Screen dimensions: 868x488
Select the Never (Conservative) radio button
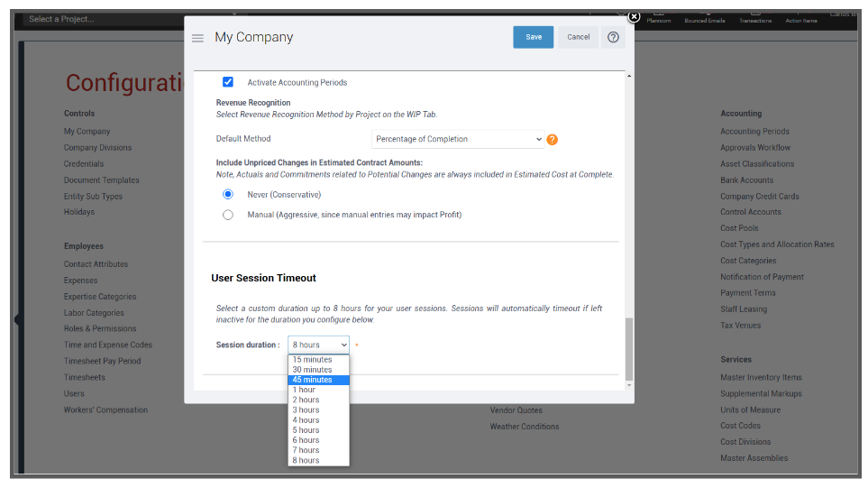click(x=228, y=194)
